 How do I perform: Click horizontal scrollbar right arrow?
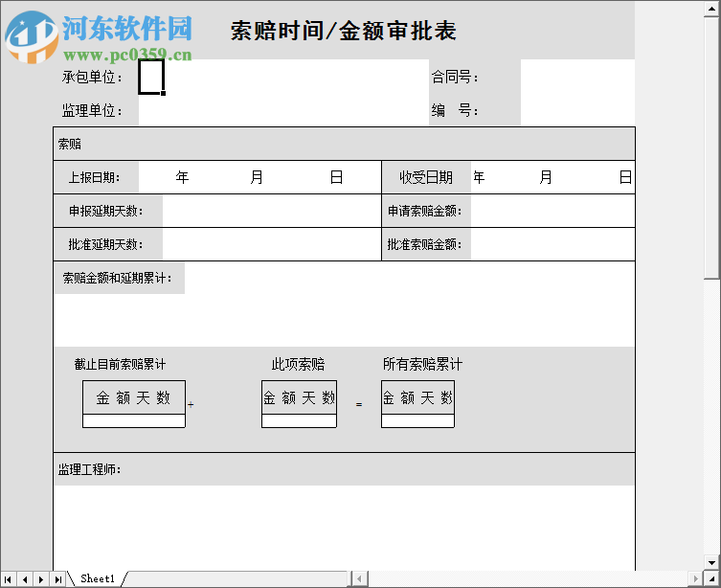[696, 578]
